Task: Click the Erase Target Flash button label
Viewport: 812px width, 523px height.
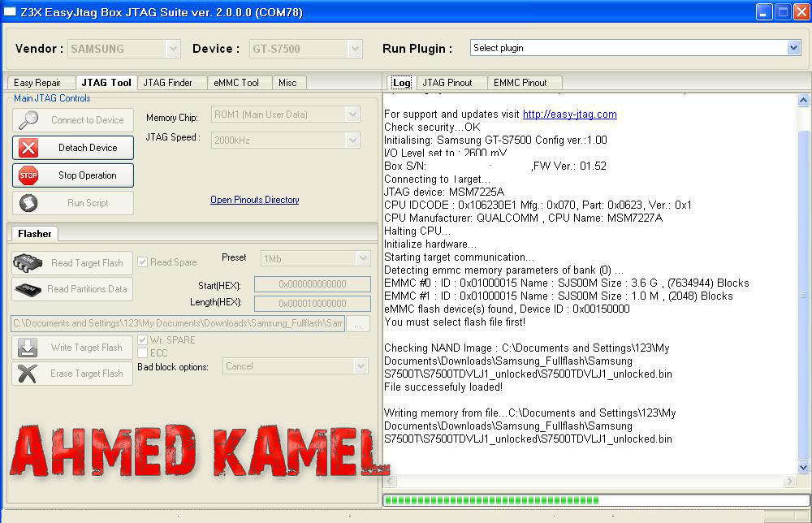Action: [x=87, y=374]
